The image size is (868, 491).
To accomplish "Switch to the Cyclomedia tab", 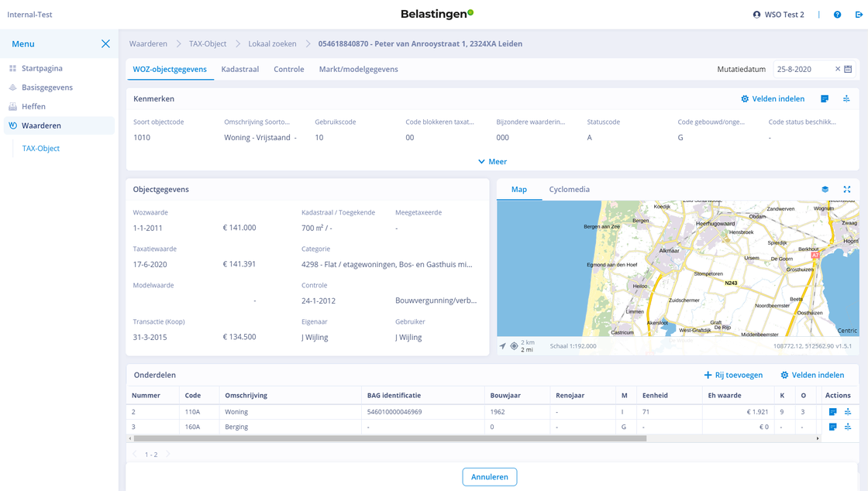I will (x=569, y=189).
